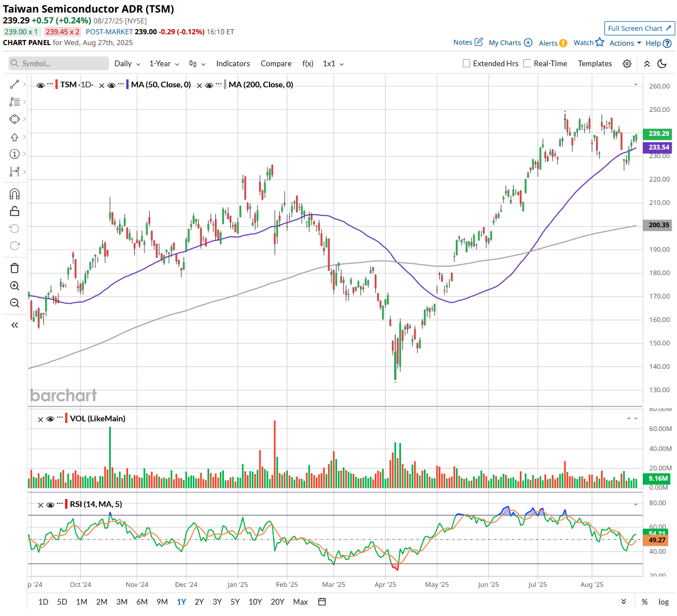Open Notes edit icon
The width and height of the screenshot is (677, 616).
479,42
